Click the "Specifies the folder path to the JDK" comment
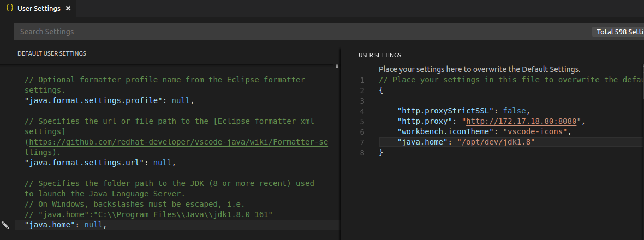Viewport: 644px width, 240px height. (169, 188)
